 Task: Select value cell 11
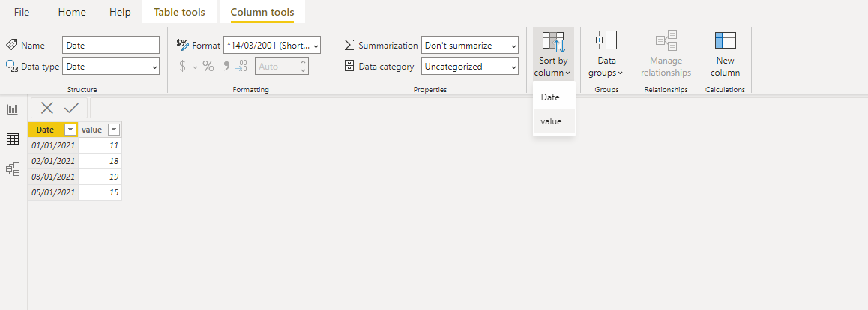100,146
